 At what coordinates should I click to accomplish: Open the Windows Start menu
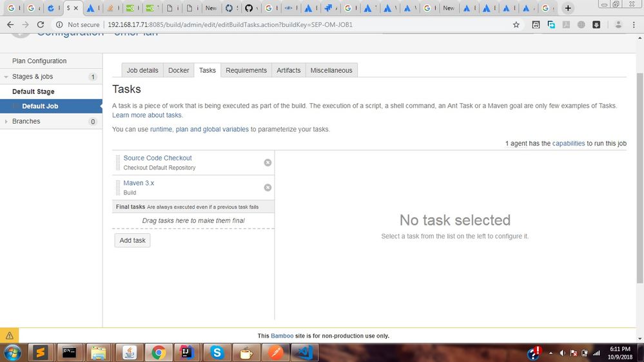[x=12, y=352]
